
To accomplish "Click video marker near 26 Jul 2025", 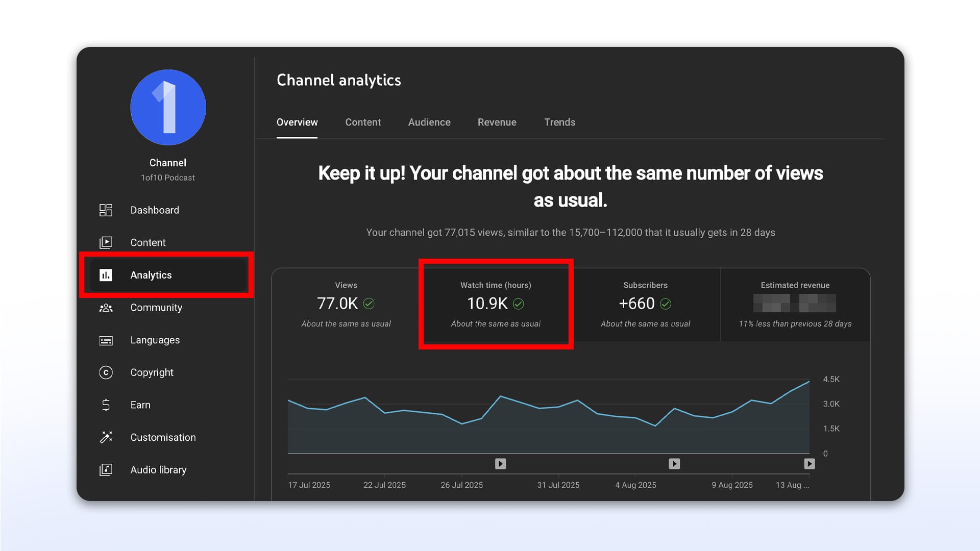I will pos(500,464).
